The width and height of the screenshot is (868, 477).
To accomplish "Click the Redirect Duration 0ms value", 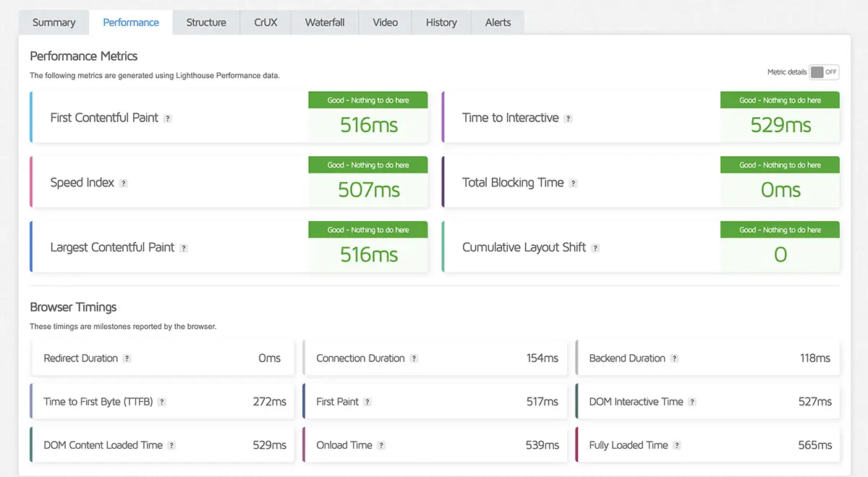I will (270, 358).
